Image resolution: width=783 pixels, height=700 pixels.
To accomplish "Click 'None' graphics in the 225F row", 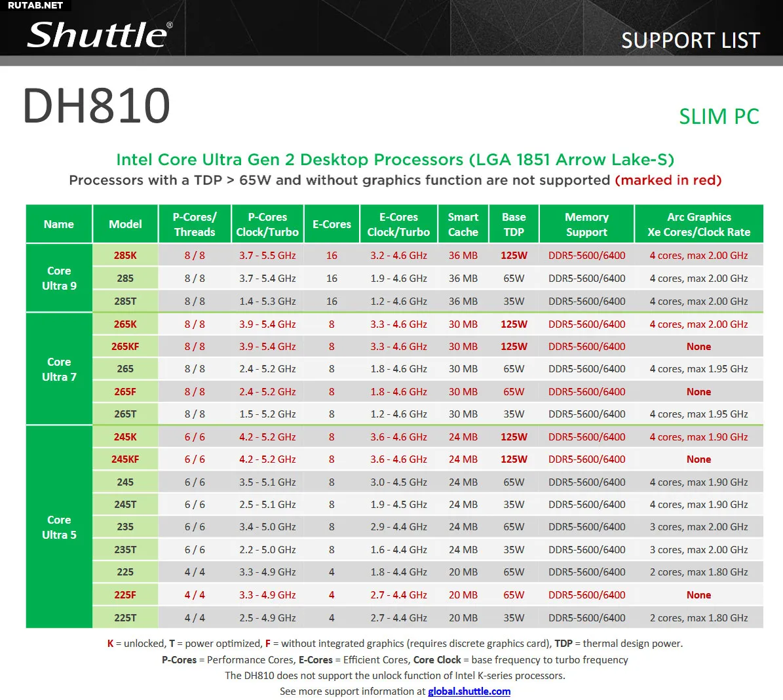I will pos(698,594).
